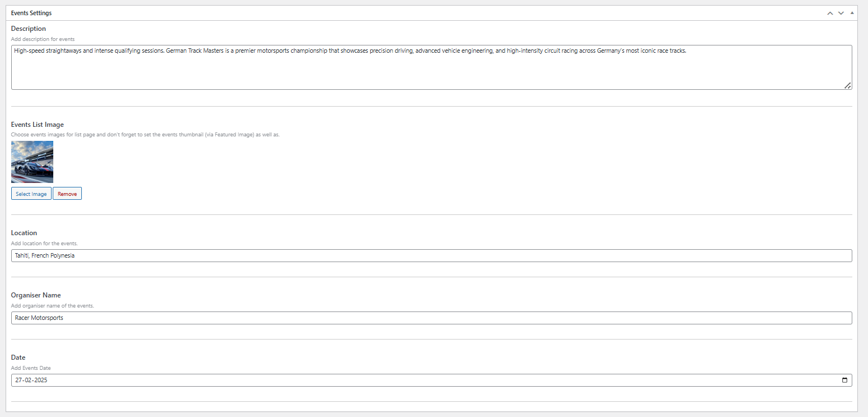
Task: Remove the events list image
Action: (67, 194)
